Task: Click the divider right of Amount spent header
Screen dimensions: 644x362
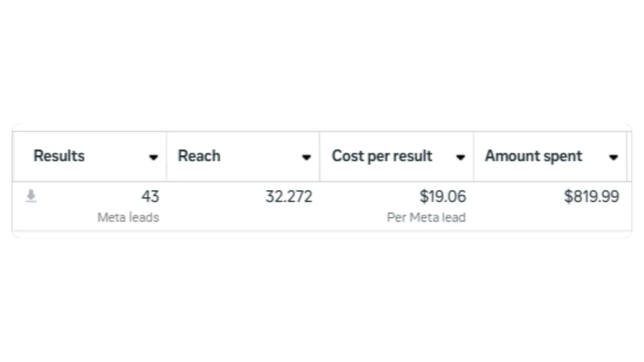Action: tap(627, 157)
